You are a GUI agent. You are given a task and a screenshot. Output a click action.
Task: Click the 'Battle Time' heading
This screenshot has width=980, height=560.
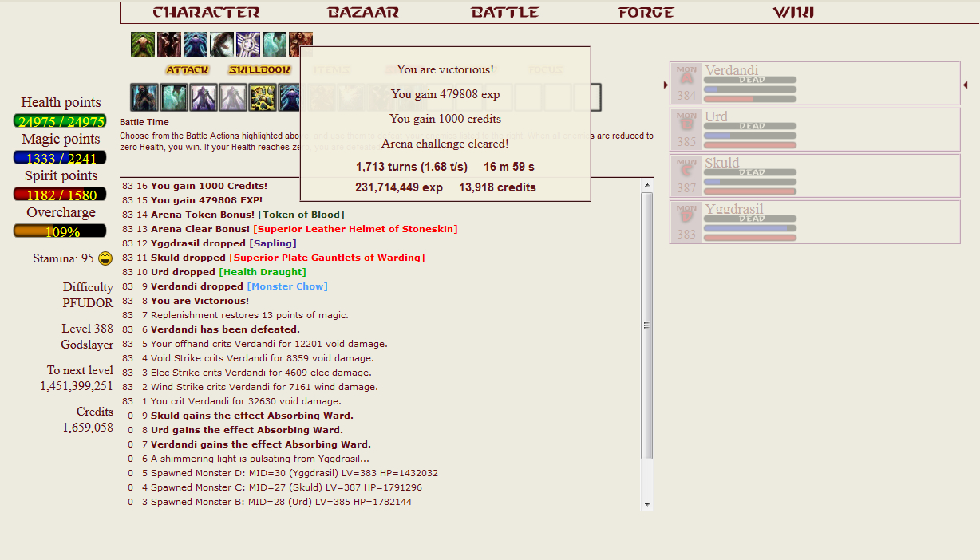click(144, 122)
